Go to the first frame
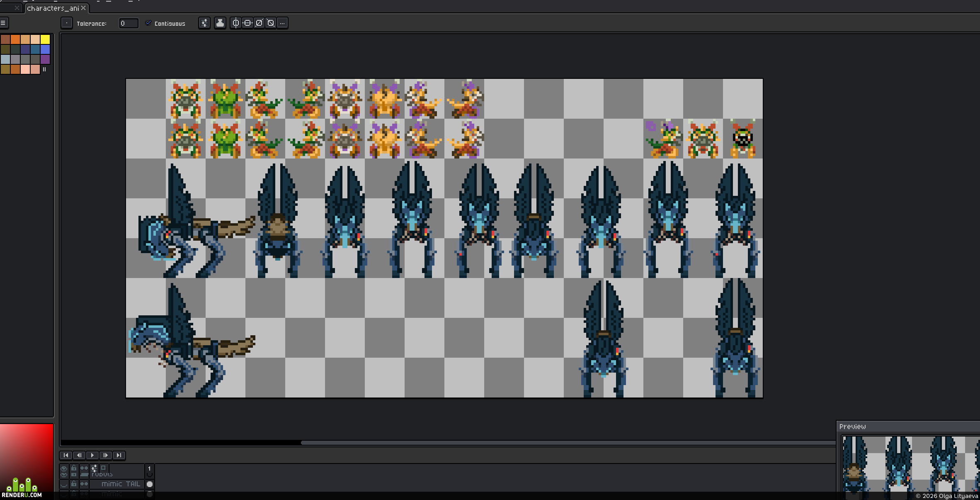Viewport: 980px width, 500px height. pyautogui.click(x=66, y=455)
